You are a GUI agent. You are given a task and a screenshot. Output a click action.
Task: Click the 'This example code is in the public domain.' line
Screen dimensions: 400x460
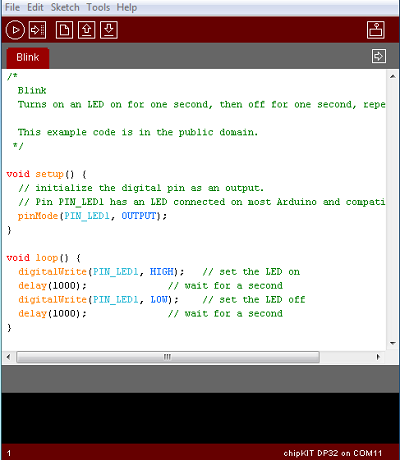pyautogui.click(x=138, y=132)
